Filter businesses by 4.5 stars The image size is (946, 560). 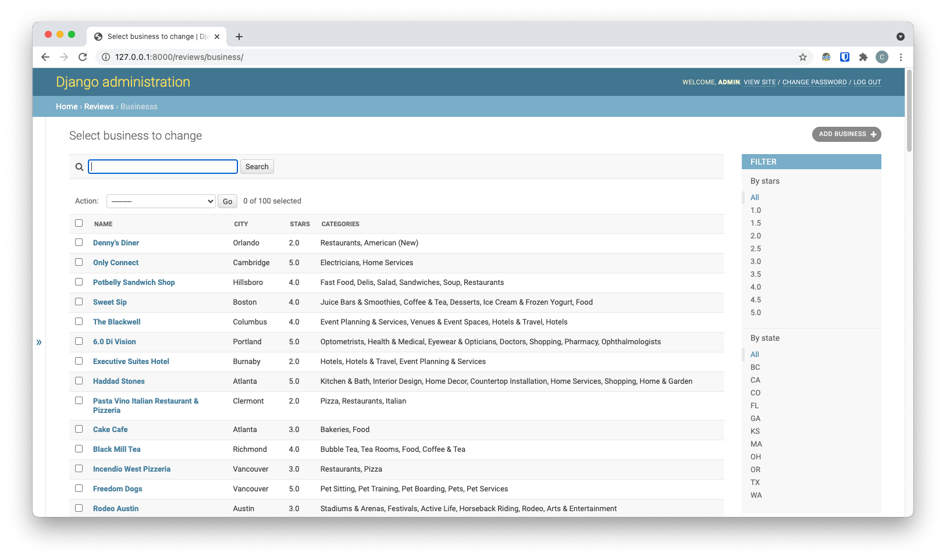[756, 300]
